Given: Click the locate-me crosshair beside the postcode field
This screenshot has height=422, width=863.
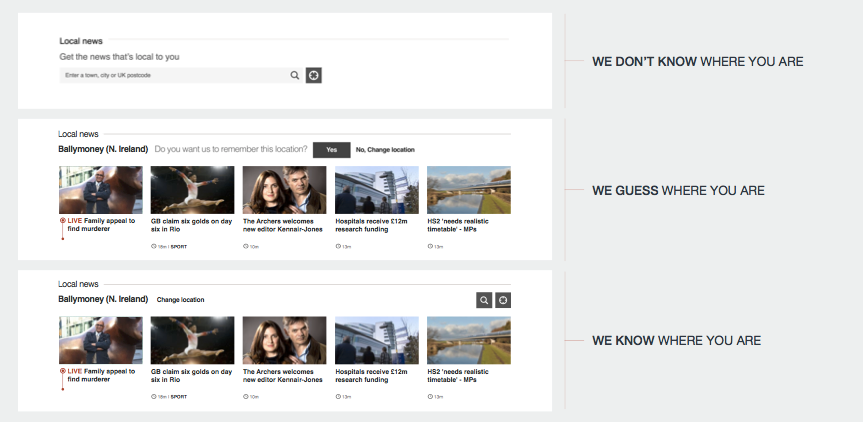Looking at the screenshot, I should click(314, 75).
